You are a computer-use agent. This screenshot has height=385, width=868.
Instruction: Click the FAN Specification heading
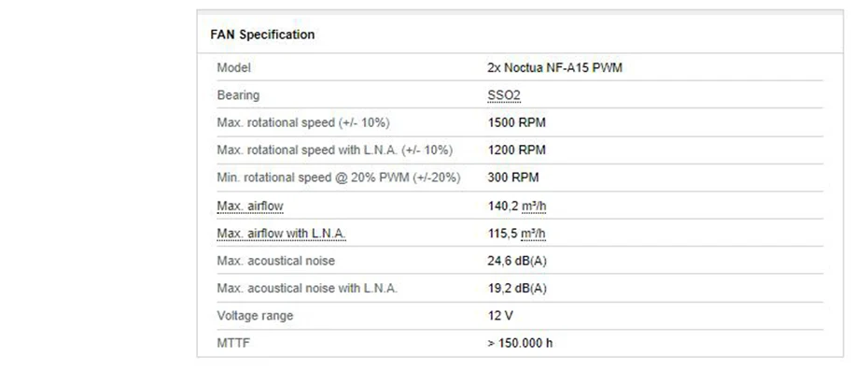262,35
